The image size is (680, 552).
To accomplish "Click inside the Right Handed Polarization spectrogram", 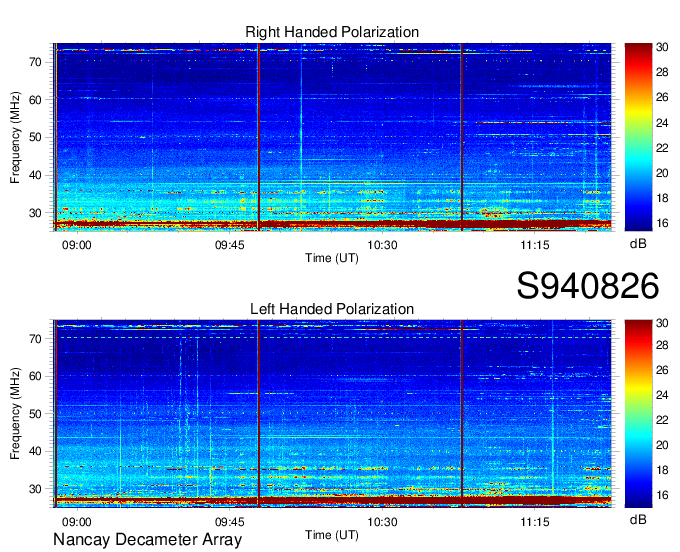I will [332, 137].
